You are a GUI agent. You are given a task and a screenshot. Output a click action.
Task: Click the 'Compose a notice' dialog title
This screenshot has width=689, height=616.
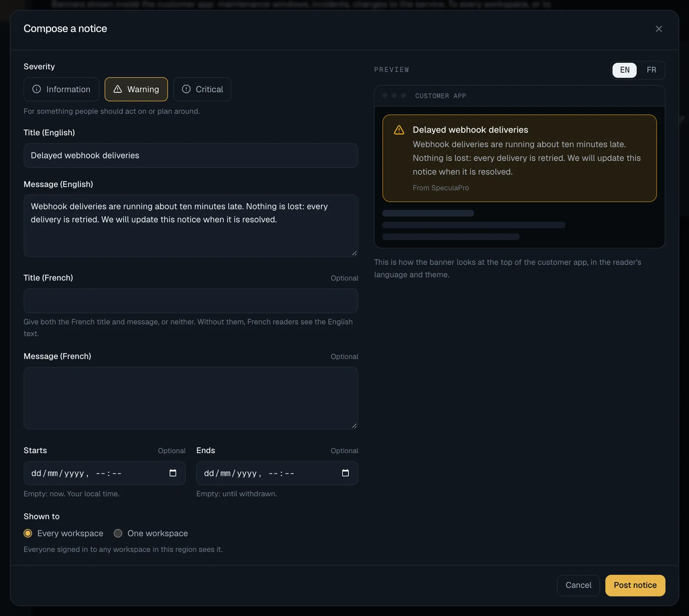(x=65, y=28)
